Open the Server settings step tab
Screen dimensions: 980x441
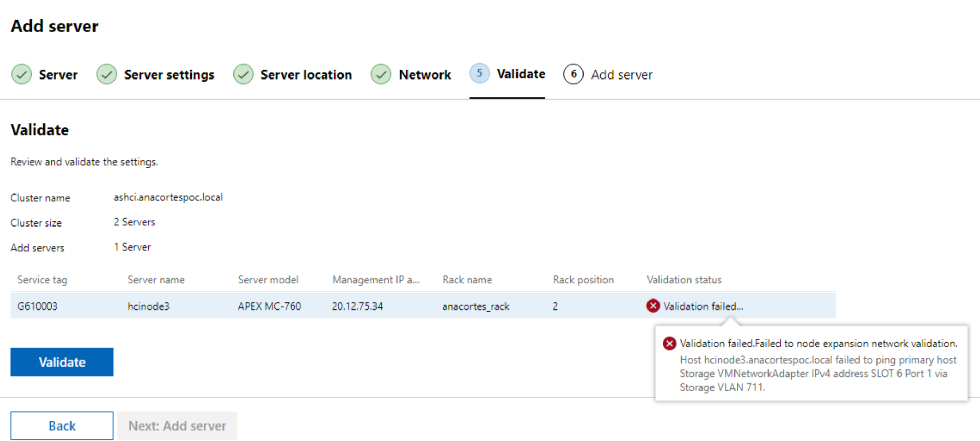click(169, 75)
